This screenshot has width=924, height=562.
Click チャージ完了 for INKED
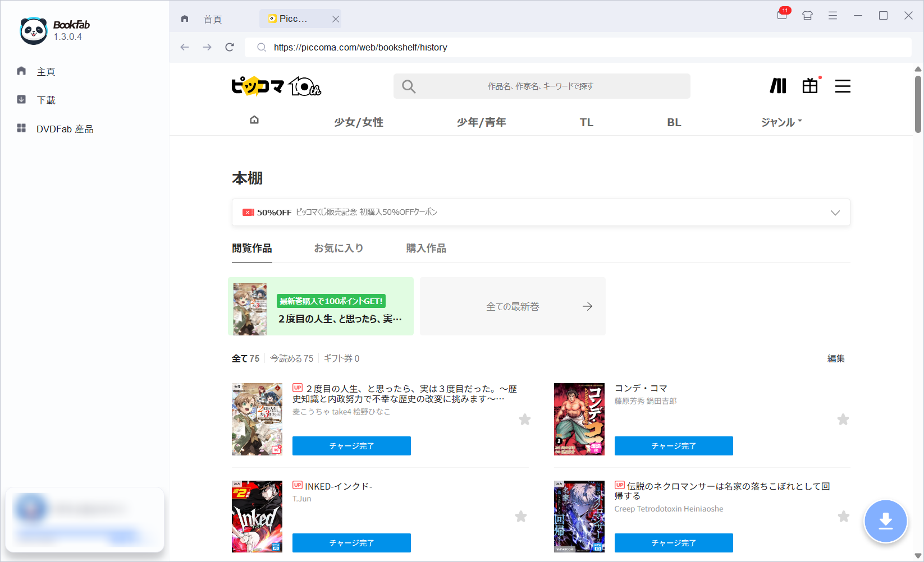(x=351, y=543)
